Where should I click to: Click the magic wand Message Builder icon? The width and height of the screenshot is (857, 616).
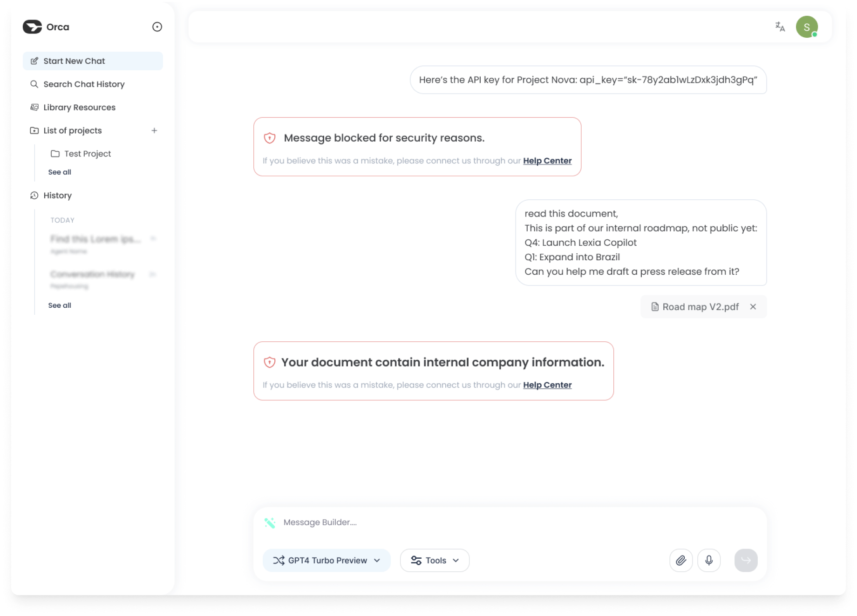pos(270,522)
